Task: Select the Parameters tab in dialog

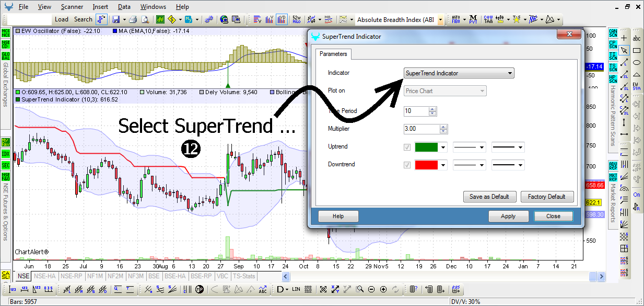Action: [333, 54]
